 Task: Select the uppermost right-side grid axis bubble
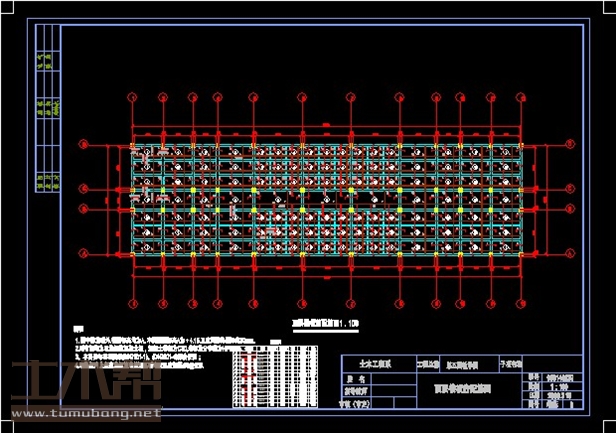click(x=569, y=146)
